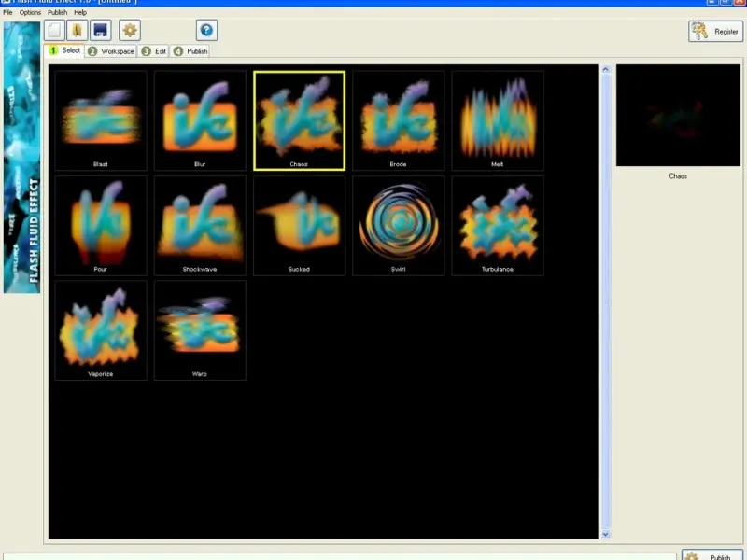Viewport: 747px width, 560px height.
Task: Select the Blur effect thumbnail
Action: pyautogui.click(x=200, y=120)
